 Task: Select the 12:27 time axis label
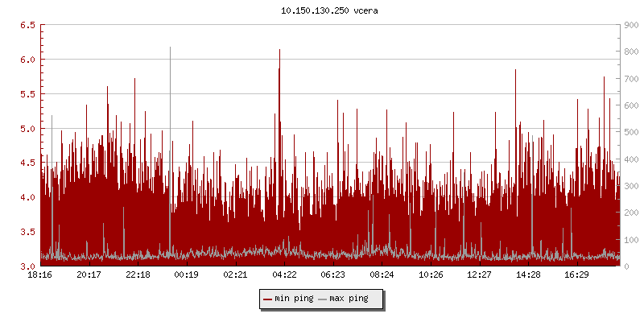click(480, 275)
